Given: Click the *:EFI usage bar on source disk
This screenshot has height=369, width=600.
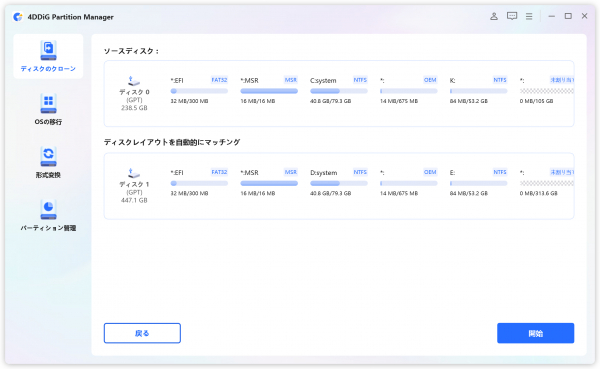Looking at the screenshot, I should [199, 91].
